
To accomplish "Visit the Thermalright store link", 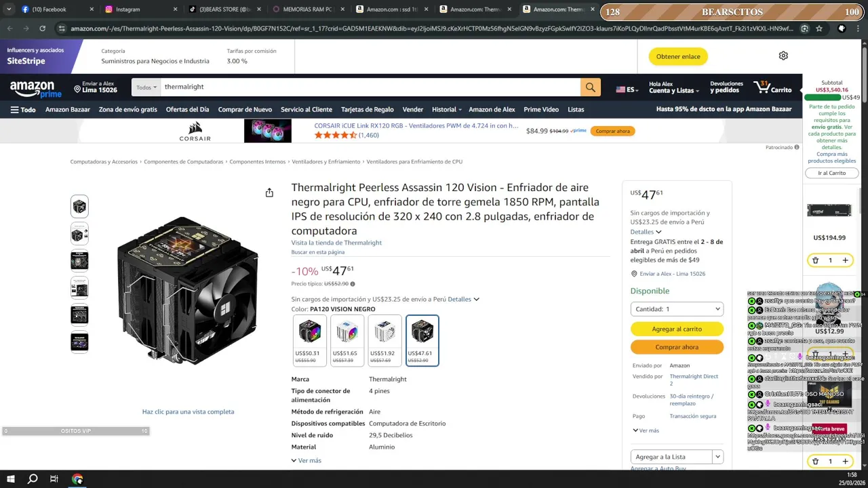I will 336,243.
